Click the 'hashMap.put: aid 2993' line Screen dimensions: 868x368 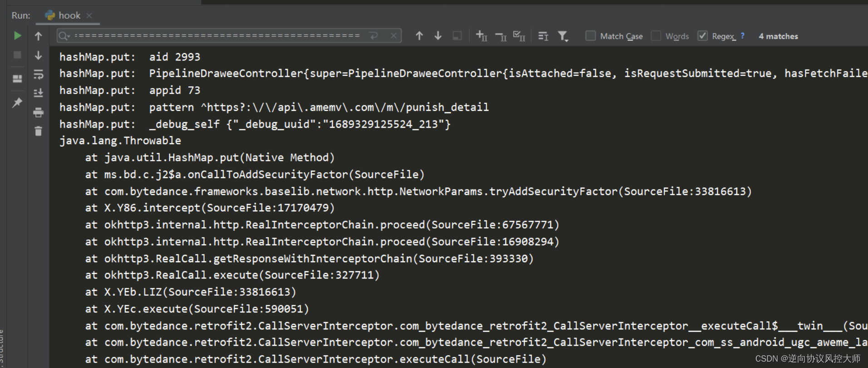130,57
